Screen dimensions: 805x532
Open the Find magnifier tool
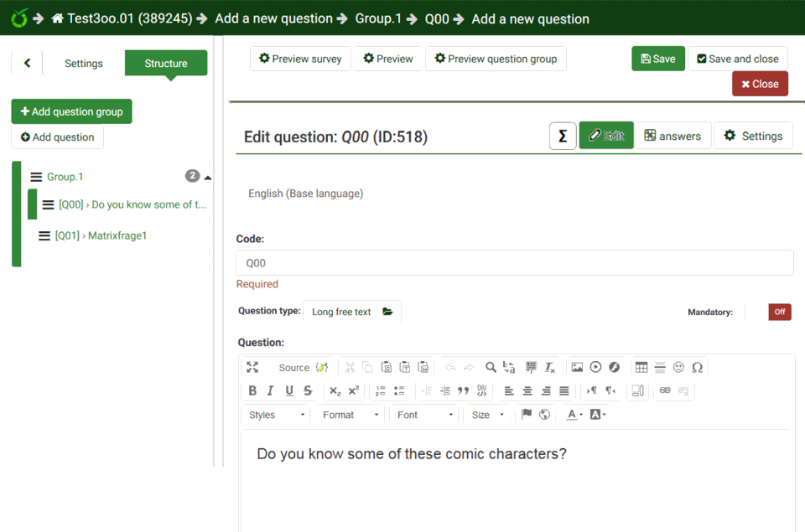click(491, 367)
